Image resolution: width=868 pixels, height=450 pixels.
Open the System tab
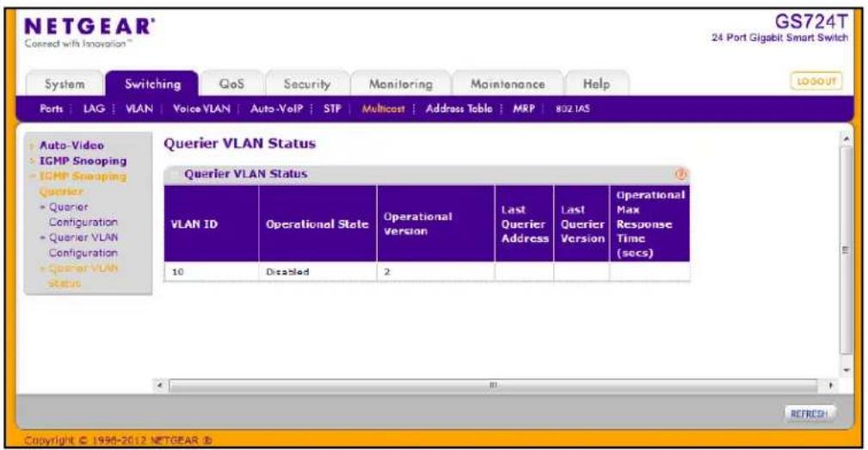pos(65,84)
